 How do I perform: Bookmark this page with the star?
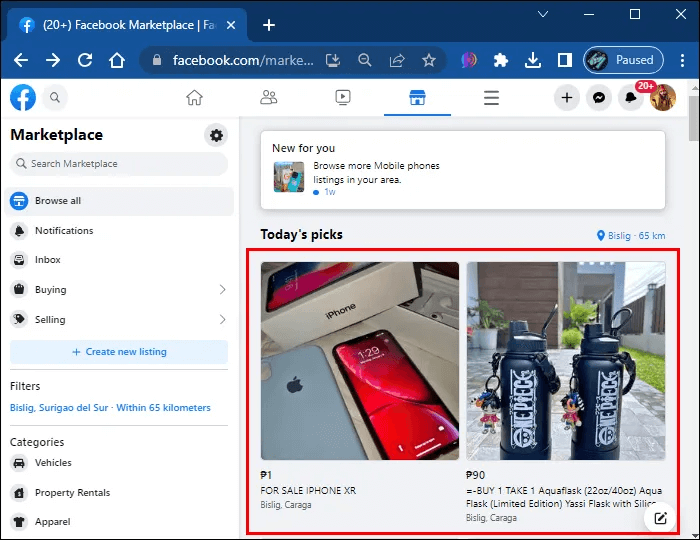point(429,60)
